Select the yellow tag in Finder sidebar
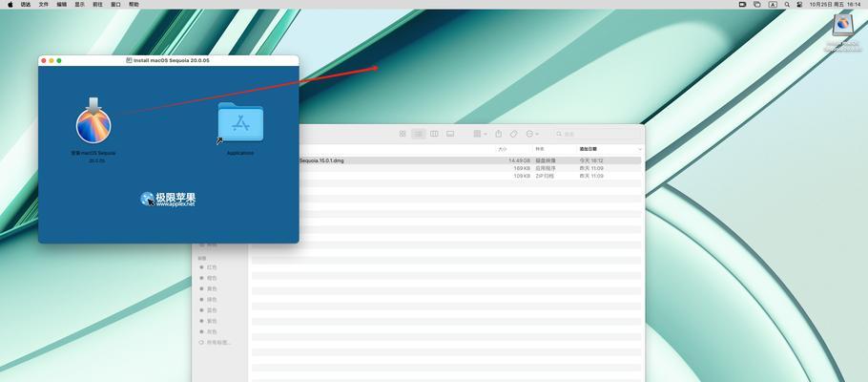The image size is (868, 382). pyautogui.click(x=209, y=288)
